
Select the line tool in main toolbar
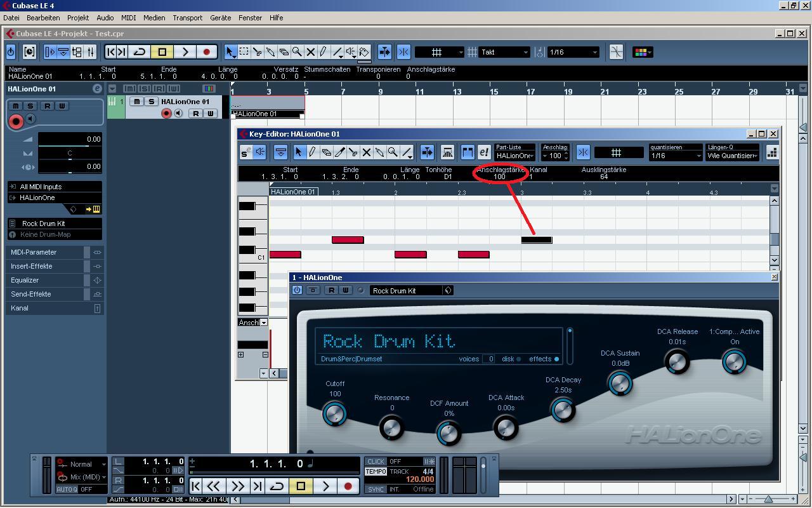338,52
